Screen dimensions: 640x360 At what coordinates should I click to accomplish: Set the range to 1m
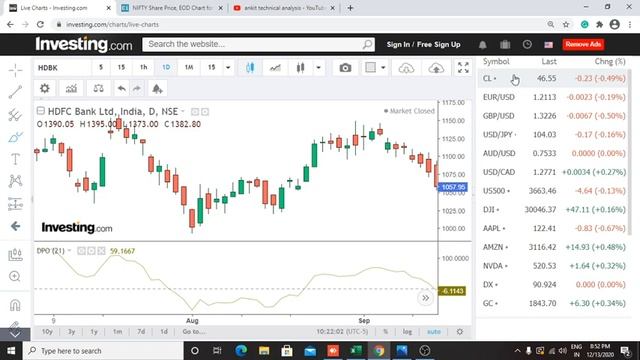pos(118,332)
